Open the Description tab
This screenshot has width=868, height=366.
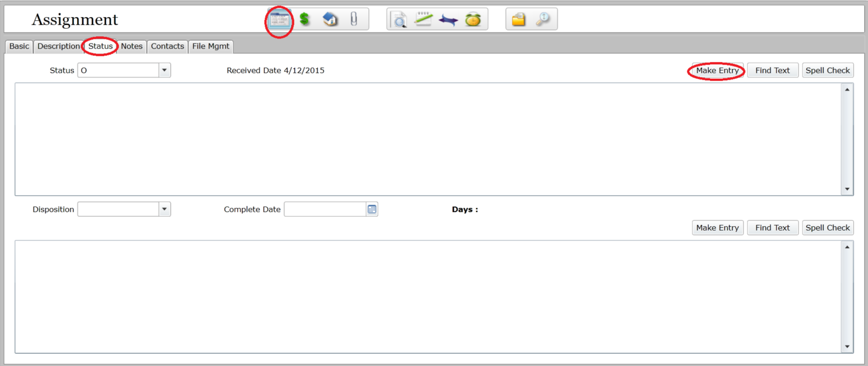point(58,46)
